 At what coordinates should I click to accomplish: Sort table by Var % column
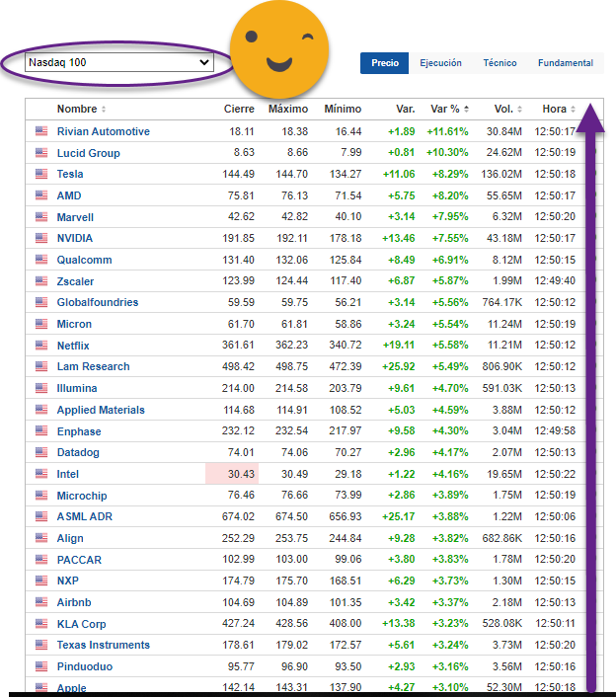click(x=449, y=109)
